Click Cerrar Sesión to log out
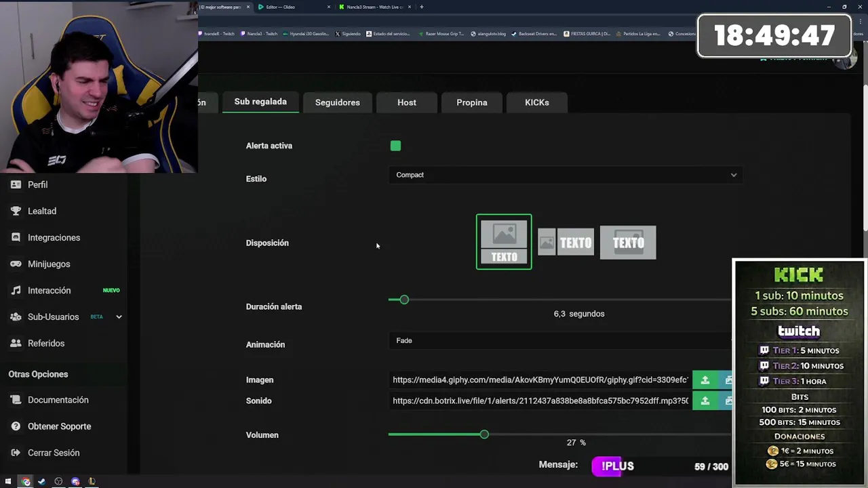The height and width of the screenshot is (488, 868). (45, 453)
